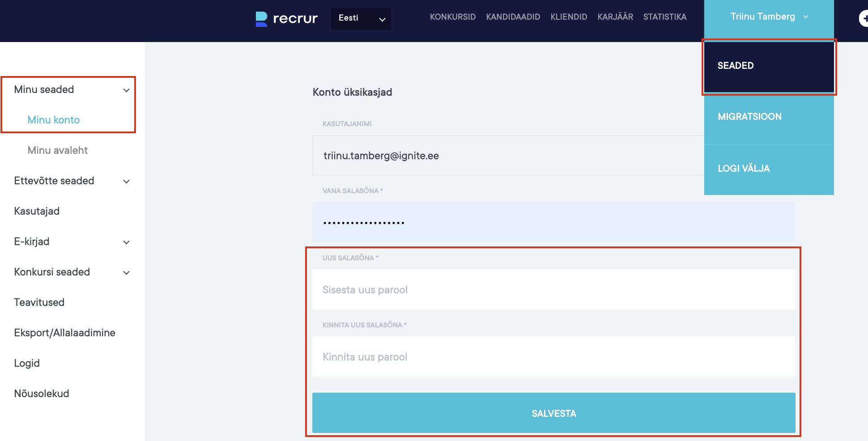This screenshot has height=441, width=868.
Task: Expand the Ettevõtte seaded section chevron
Action: (127, 182)
